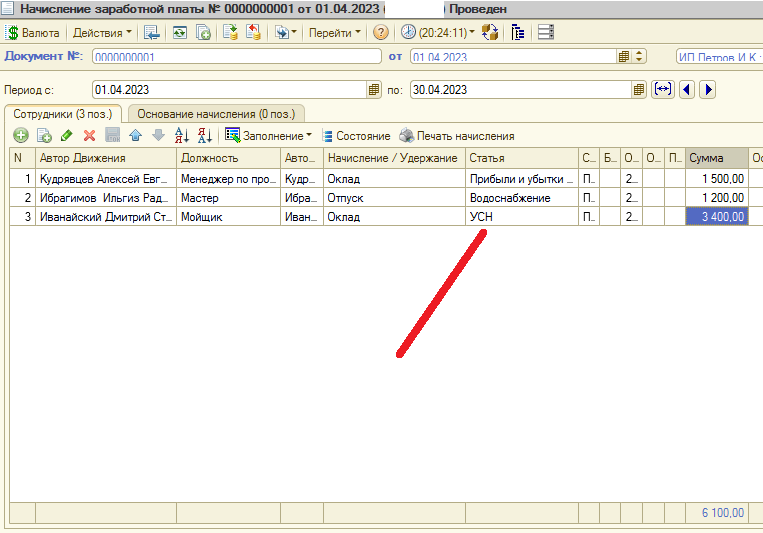Click the Валюта button
This screenshot has width=763, height=533.
33,32
